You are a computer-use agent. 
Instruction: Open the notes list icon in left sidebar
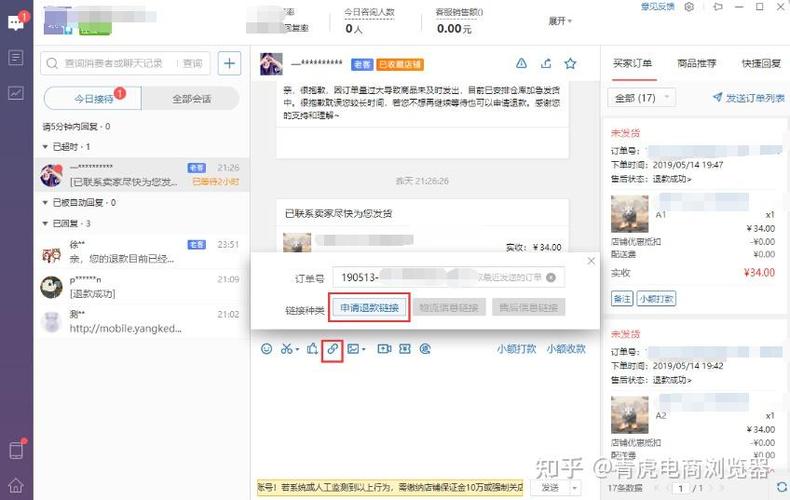click(16, 58)
